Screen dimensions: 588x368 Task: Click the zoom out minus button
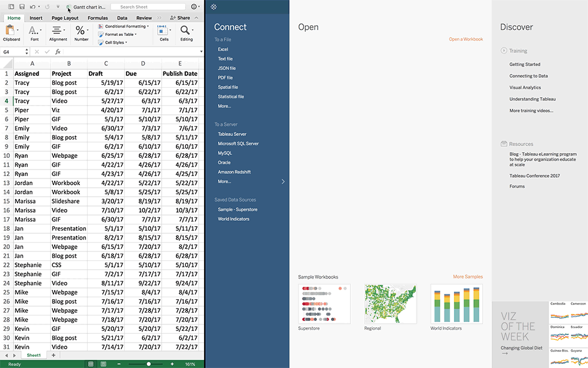pyautogui.click(x=119, y=364)
